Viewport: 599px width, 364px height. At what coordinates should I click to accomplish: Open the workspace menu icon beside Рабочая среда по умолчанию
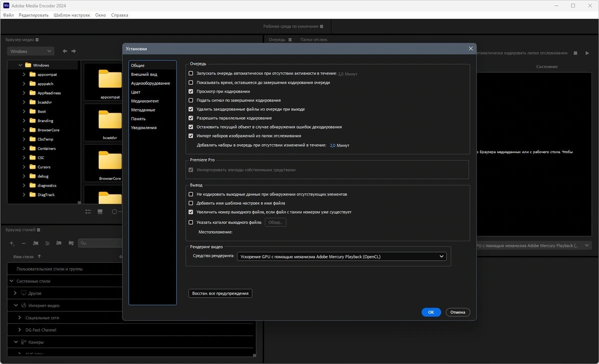point(321,26)
